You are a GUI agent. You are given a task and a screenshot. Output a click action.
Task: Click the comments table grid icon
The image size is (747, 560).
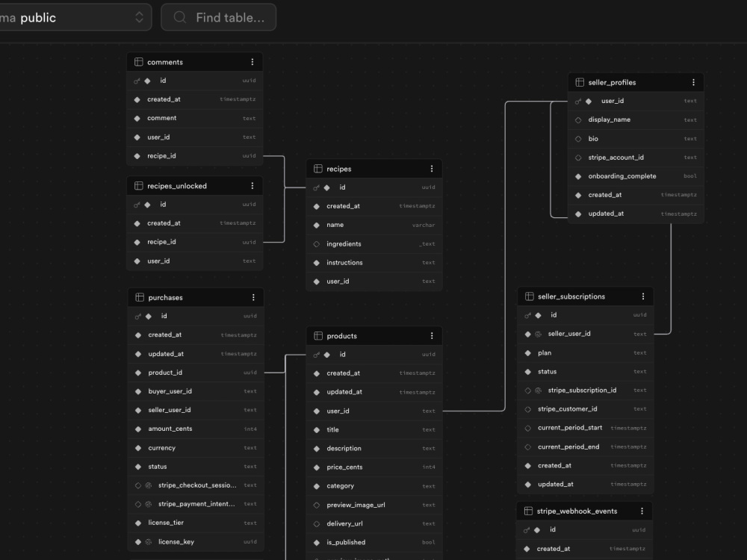(x=139, y=62)
